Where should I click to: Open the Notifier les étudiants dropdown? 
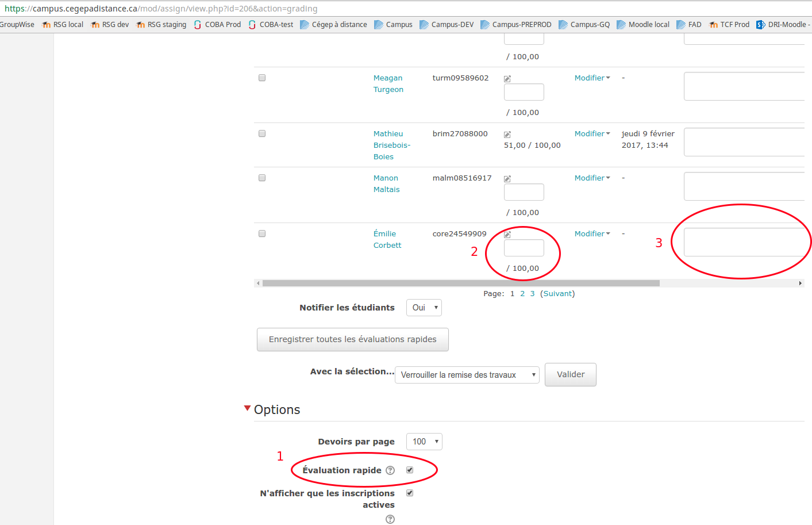(424, 308)
